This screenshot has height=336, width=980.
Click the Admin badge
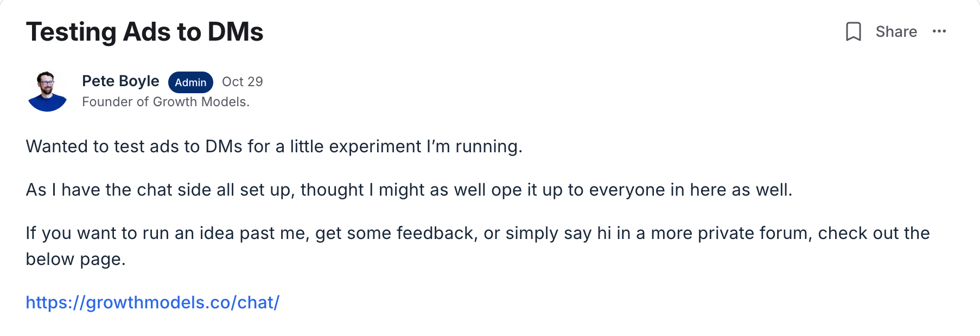tap(190, 82)
